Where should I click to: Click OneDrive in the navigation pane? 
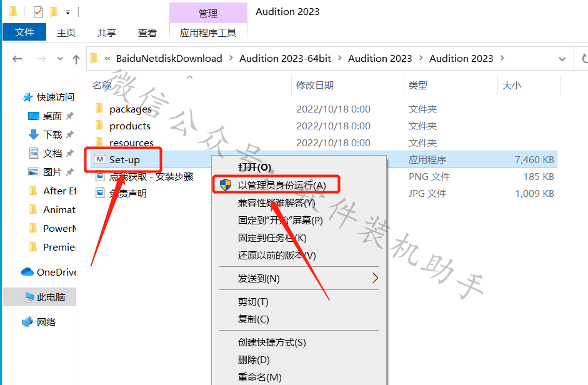coord(57,272)
